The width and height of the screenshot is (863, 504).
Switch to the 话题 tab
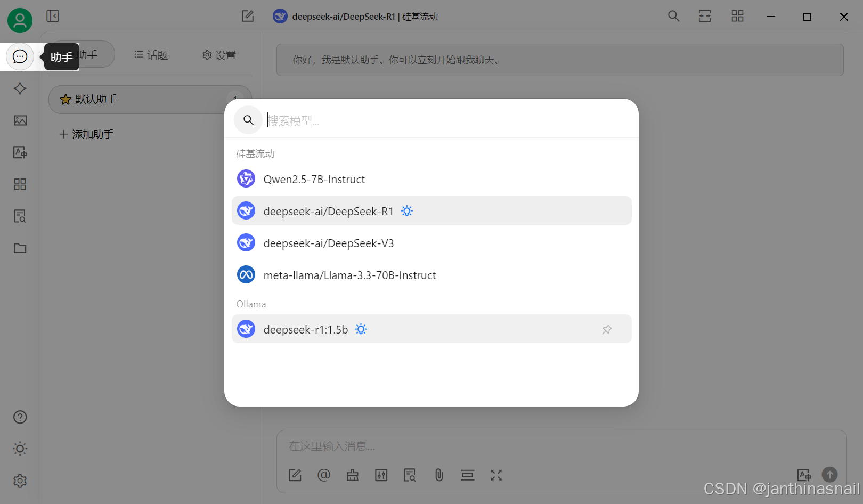pos(151,54)
